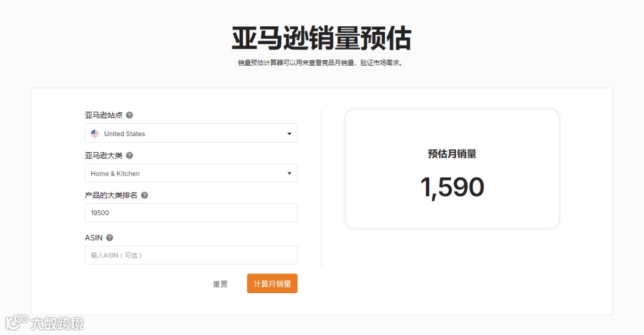Click help icon next to 亚马逊大类
This screenshot has width=644, height=335.
pyautogui.click(x=129, y=156)
